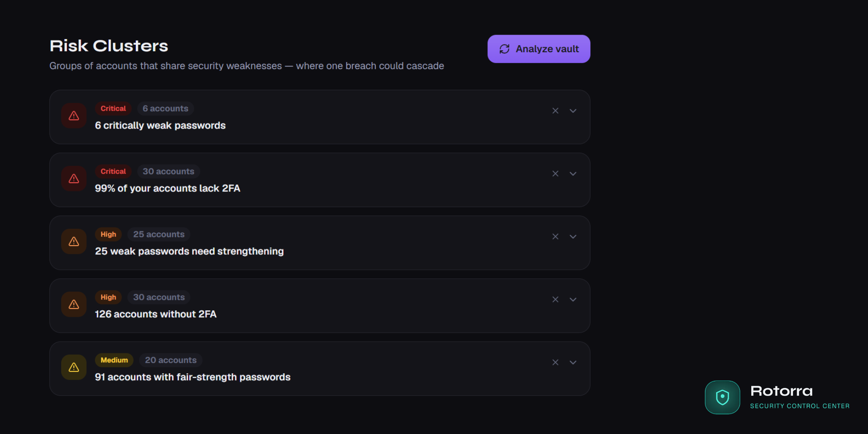Click the warning icon on critically weak passwords cluster
Screen dimensions: 868x434
[74, 116]
